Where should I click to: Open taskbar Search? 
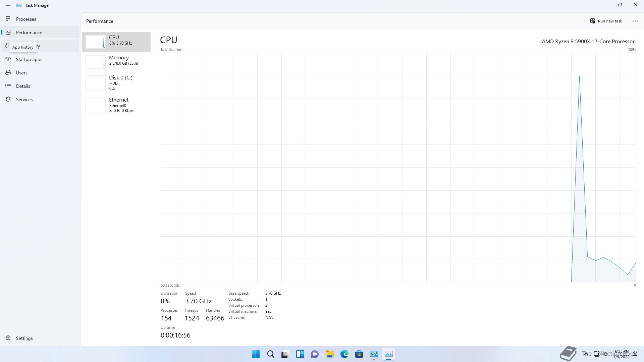pos(270,354)
